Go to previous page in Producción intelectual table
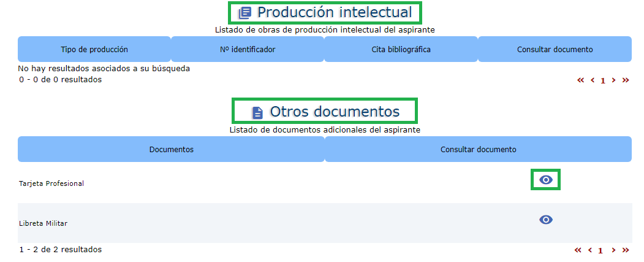The height and width of the screenshot is (262, 644). 593,80
